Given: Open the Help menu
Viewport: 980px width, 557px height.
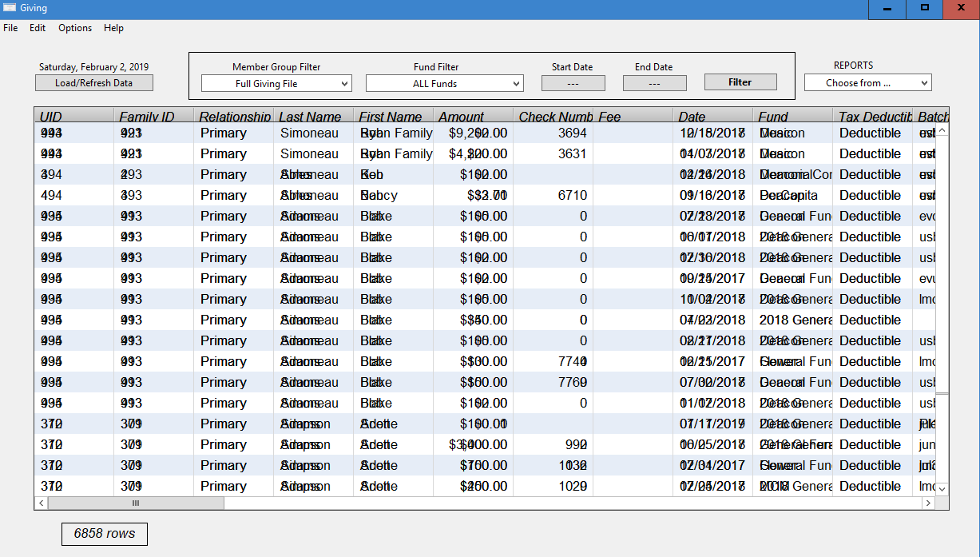Looking at the screenshot, I should click(x=113, y=28).
